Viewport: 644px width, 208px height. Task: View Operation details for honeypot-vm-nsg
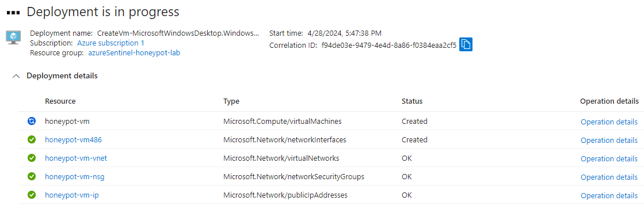pos(609,177)
